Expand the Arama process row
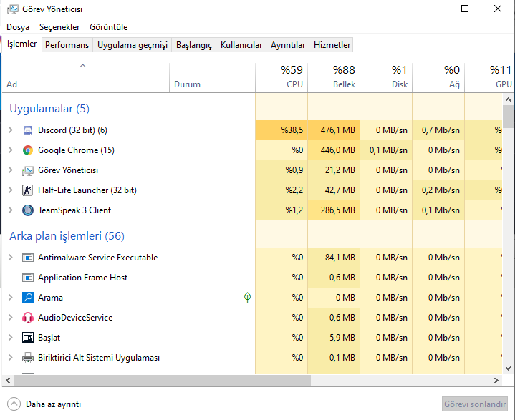This screenshot has width=515, height=420. (11, 298)
